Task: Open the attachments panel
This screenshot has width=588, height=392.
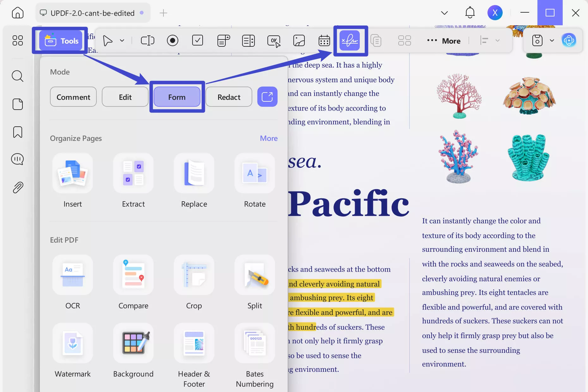Action: [17, 187]
